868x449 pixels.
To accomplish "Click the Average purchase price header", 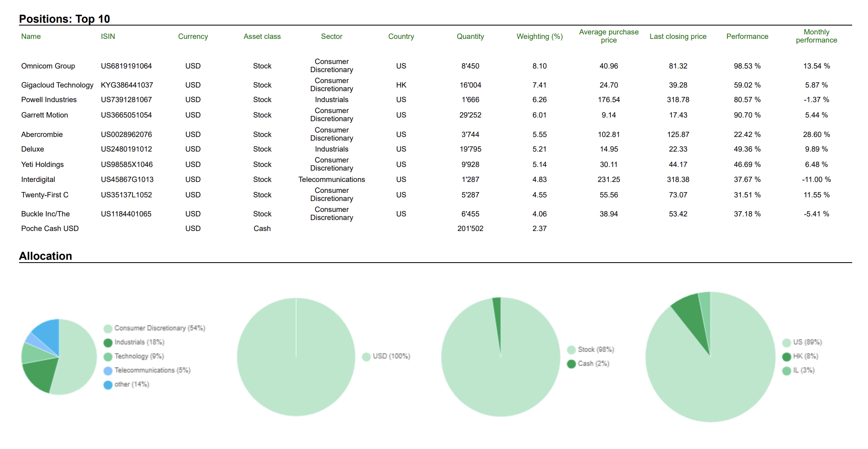I will (x=609, y=36).
